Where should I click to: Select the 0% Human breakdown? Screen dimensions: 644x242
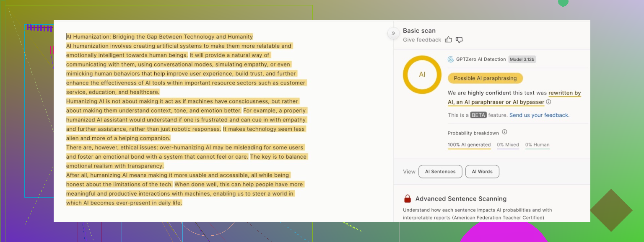pos(537,145)
